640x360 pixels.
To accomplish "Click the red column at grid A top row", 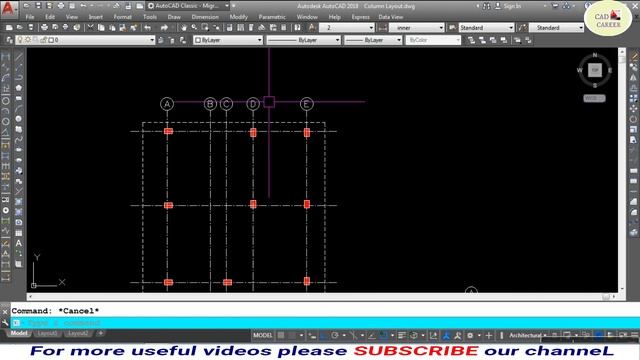I will 168,131.
